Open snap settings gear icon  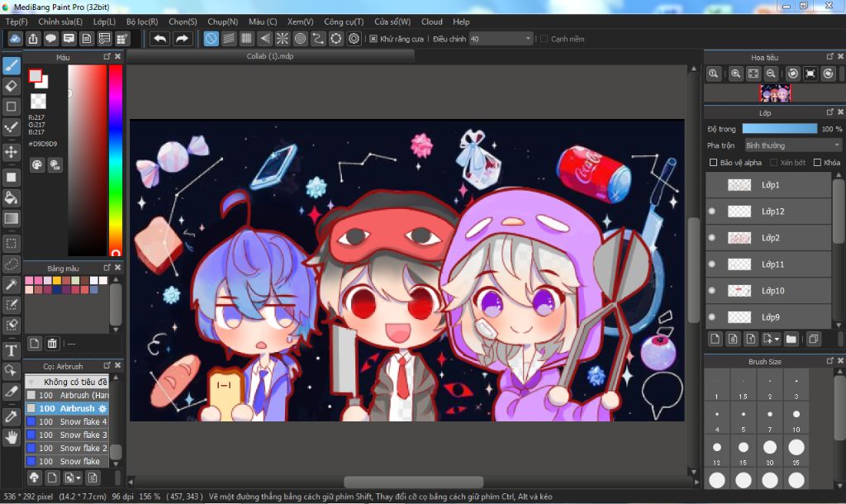(x=354, y=39)
